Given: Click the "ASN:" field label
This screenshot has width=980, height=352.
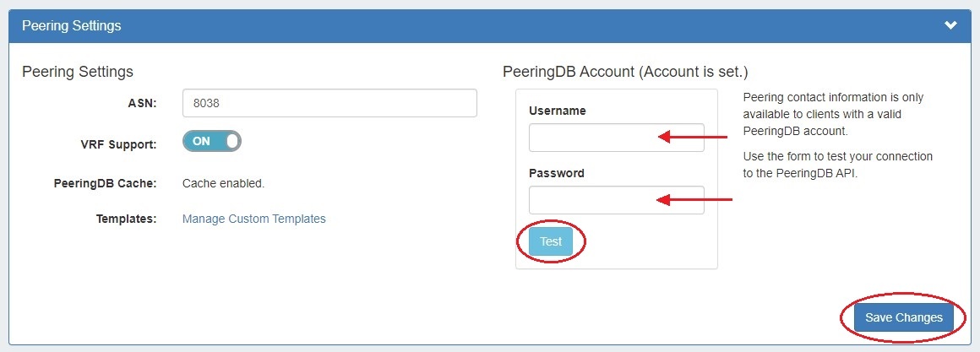Looking at the screenshot, I should coord(142,103).
